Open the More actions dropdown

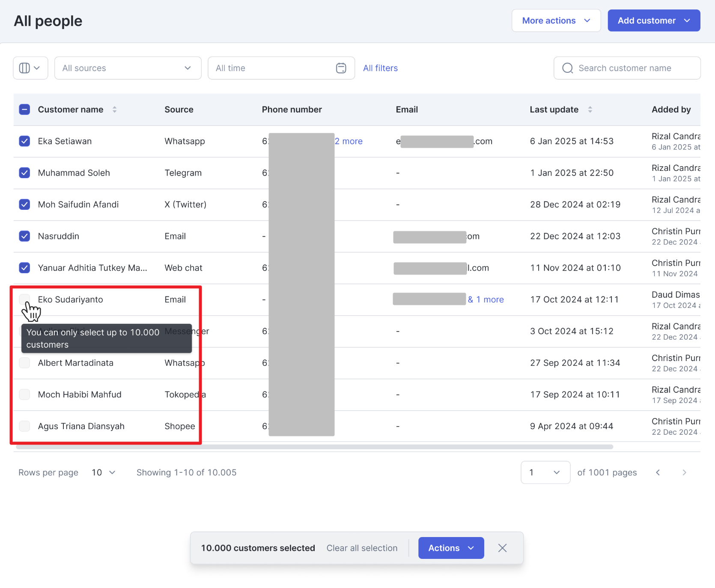click(556, 21)
